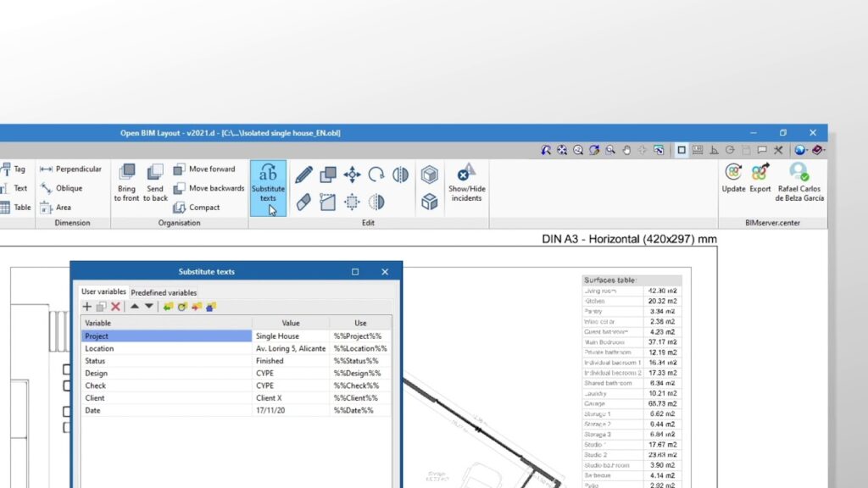868x488 pixels.
Task: Select the Rotate tool in Edit group
Action: [376, 175]
